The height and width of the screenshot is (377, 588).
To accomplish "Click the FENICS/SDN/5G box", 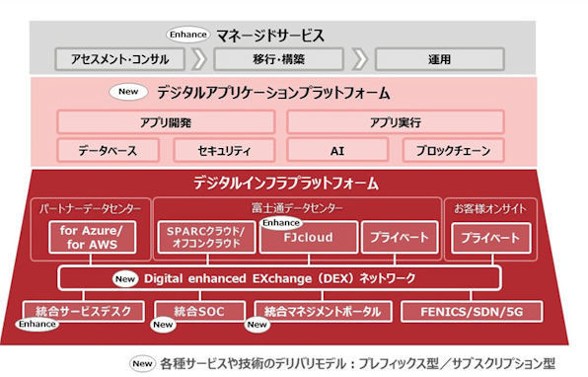I will (472, 311).
